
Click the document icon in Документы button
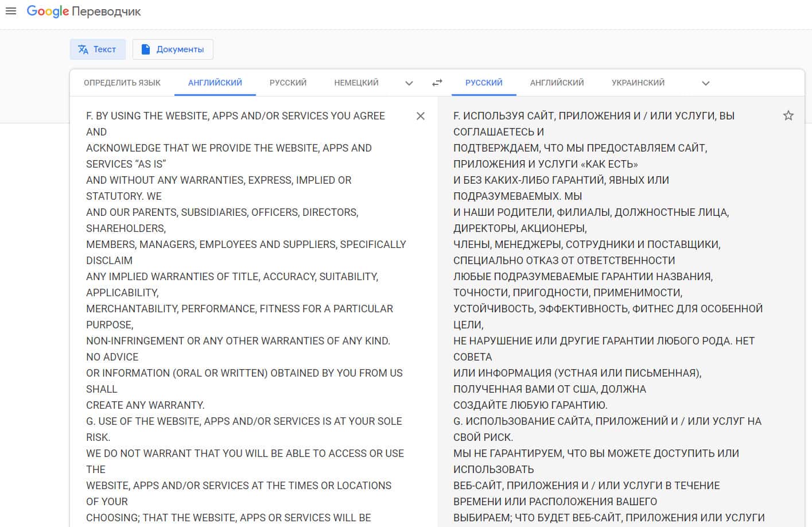click(146, 49)
